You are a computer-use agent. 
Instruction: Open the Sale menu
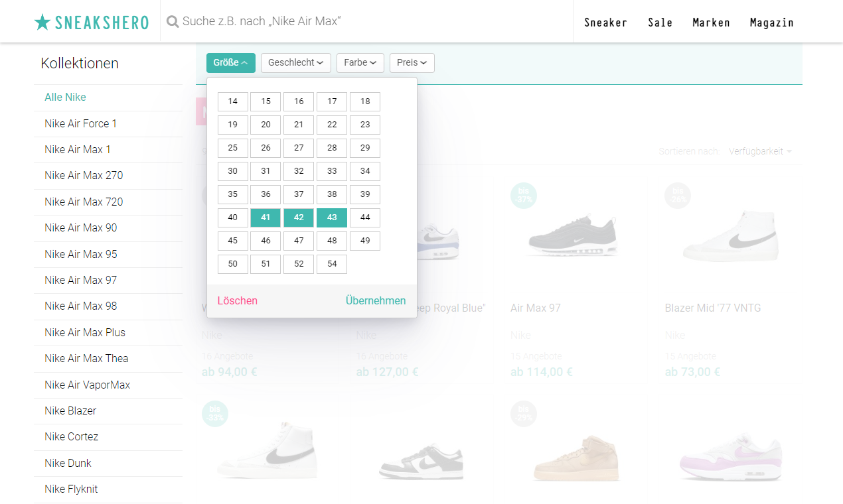[x=660, y=23]
